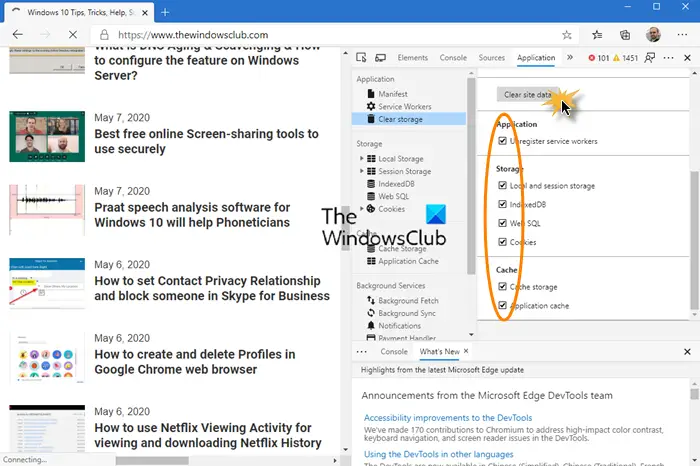The width and height of the screenshot is (700, 466).
Task: Open a new browser tab
Action: pyautogui.click(x=165, y=12)
